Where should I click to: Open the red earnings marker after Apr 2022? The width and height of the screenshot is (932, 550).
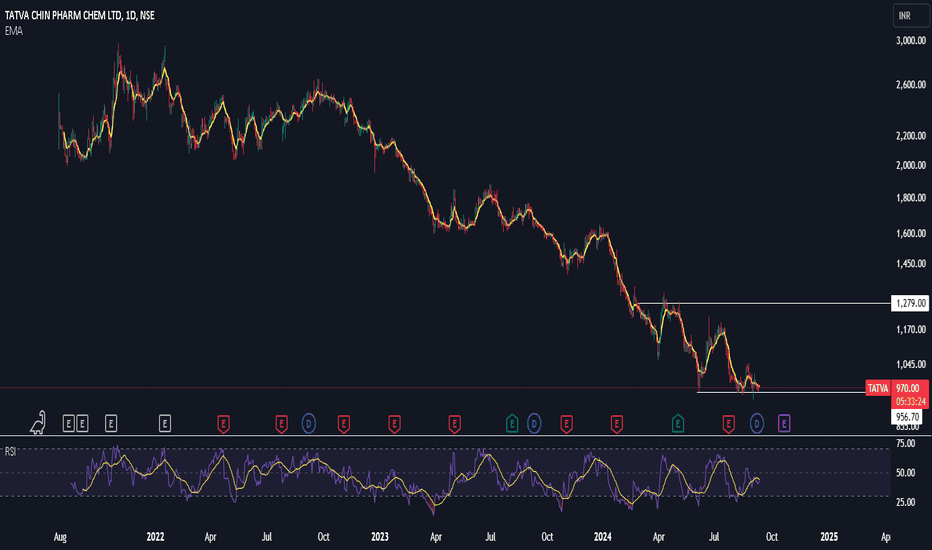pos(223,424)
